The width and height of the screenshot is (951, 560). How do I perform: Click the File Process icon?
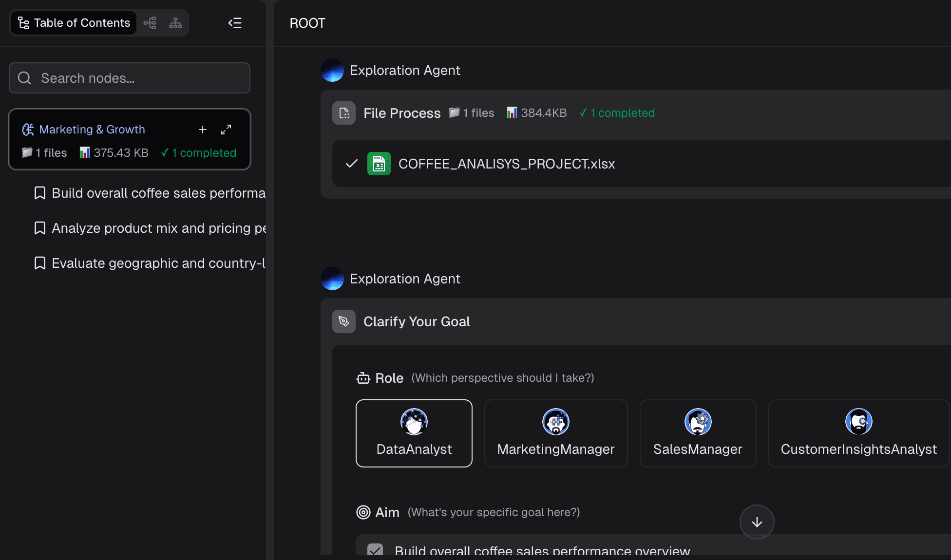click(344, 113)
